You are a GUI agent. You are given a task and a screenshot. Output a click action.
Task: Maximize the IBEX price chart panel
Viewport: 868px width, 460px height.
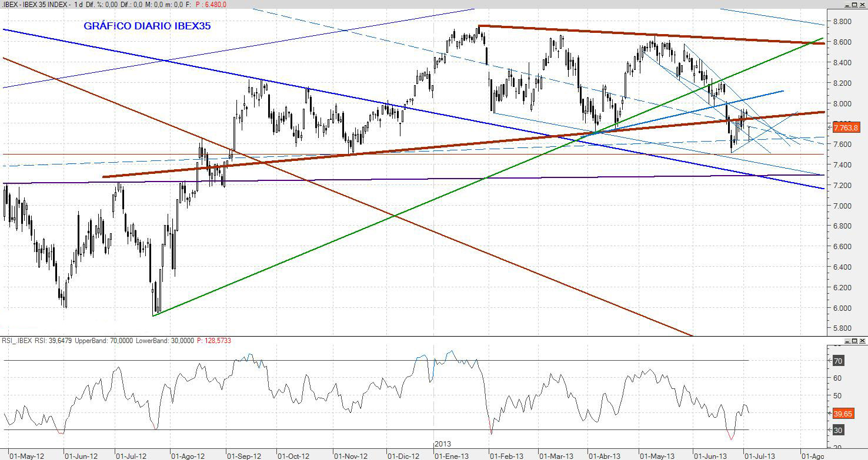[854, 5]
